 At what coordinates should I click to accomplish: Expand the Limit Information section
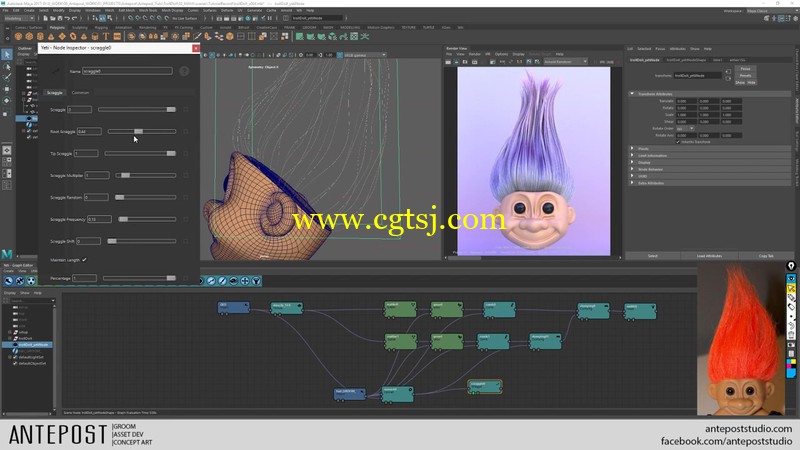(x=632, y=156)
